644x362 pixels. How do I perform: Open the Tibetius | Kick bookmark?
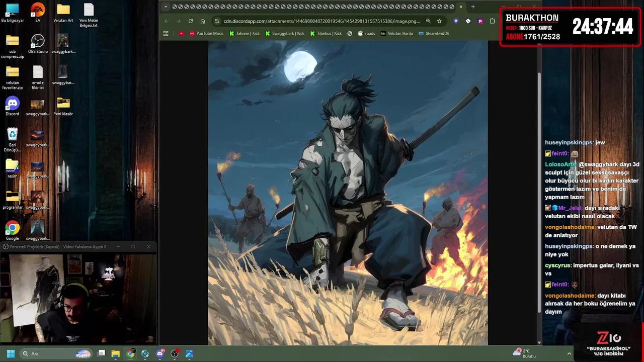326,34
